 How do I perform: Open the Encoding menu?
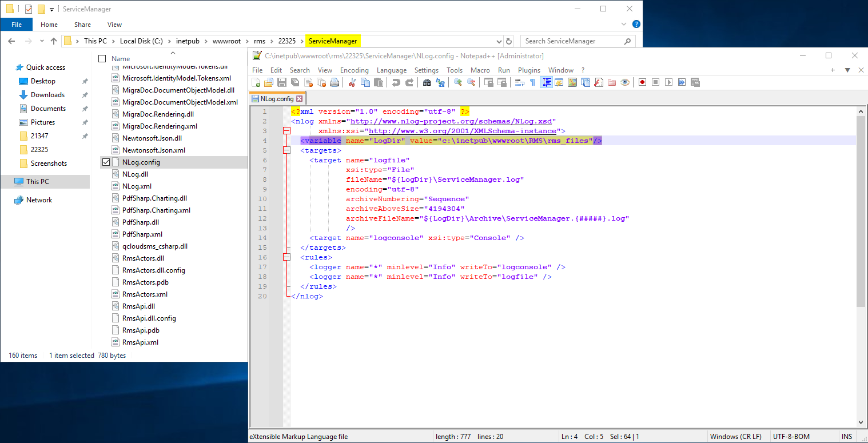pyautogui.click(x=355, y=70)
